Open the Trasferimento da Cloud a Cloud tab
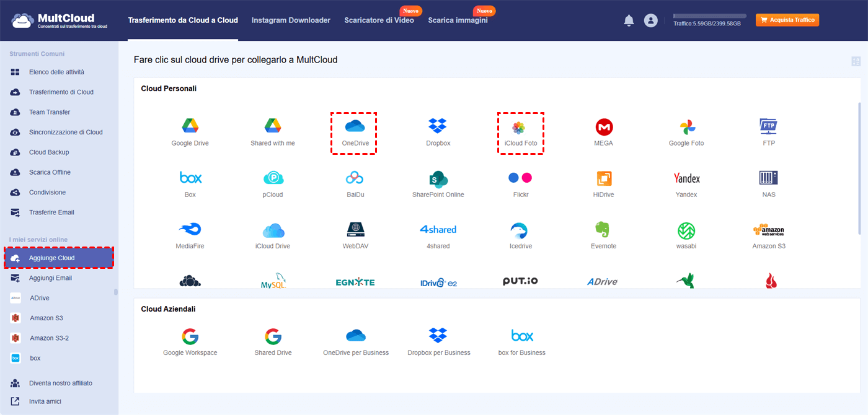 coord(183,20)
